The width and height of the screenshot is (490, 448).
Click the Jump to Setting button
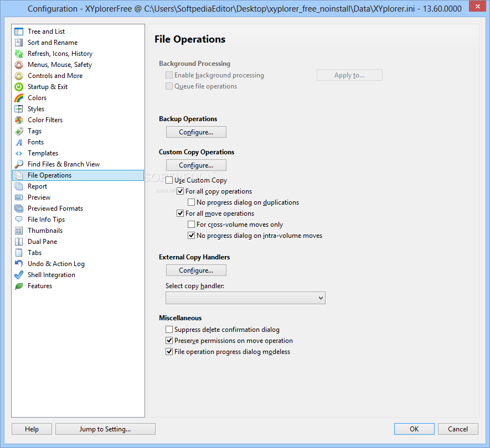105,429
